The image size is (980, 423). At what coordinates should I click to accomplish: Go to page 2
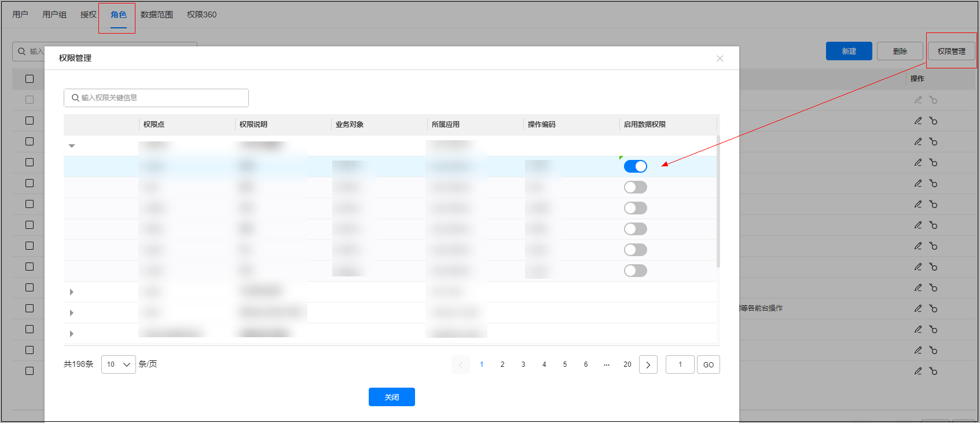(502, 364)
